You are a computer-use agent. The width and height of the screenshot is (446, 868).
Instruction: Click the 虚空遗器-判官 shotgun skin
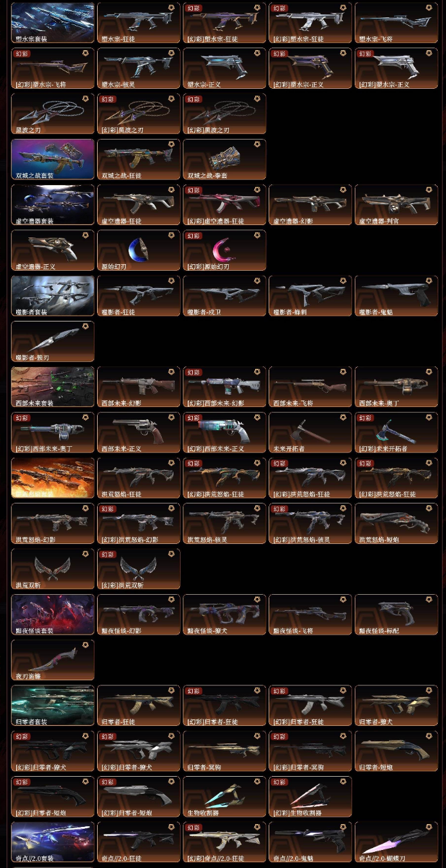click(x=397, y=206)
